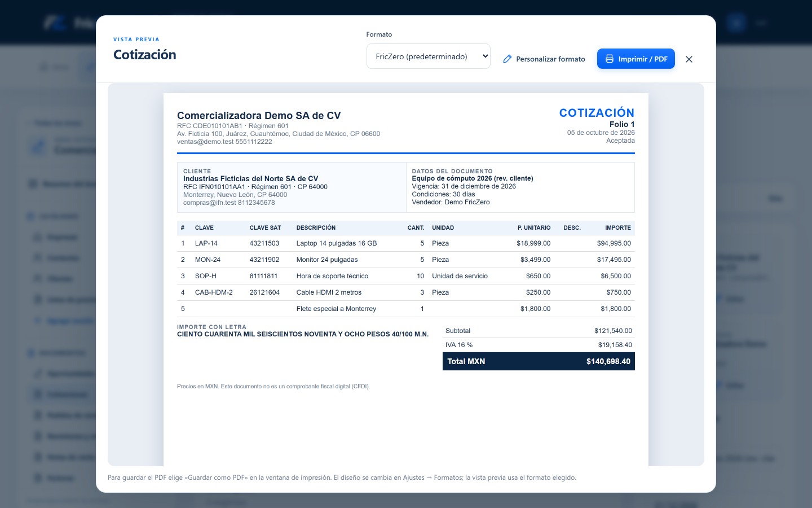Viewport: 812px width, 508px height.
Task: Click the blue COTIZACIÓN document title
Action: pos(597,113)
